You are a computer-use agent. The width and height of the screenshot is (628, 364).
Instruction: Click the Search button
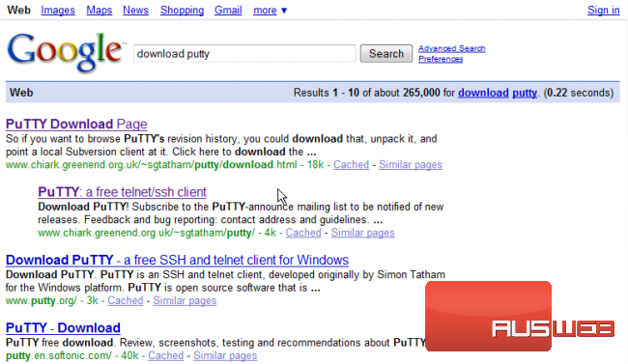[x=386, y=54]
